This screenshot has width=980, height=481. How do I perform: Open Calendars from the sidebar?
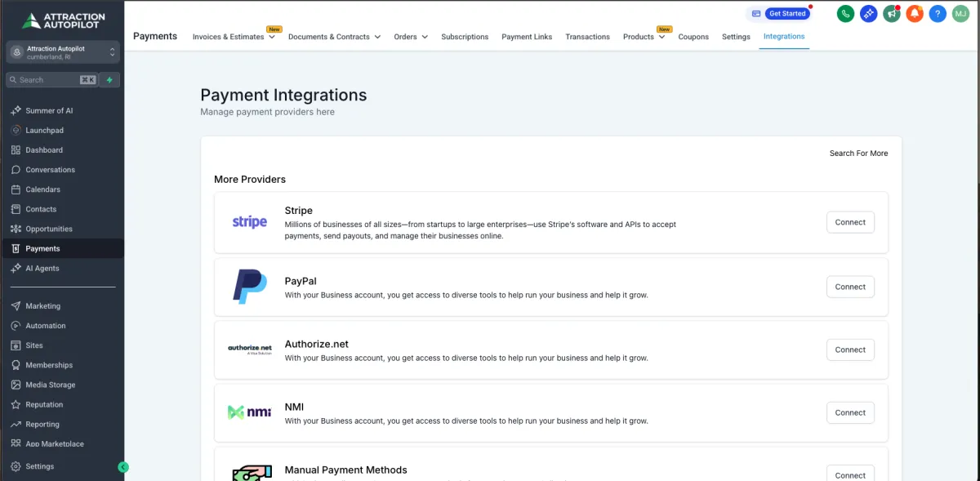tap(42, 189)
